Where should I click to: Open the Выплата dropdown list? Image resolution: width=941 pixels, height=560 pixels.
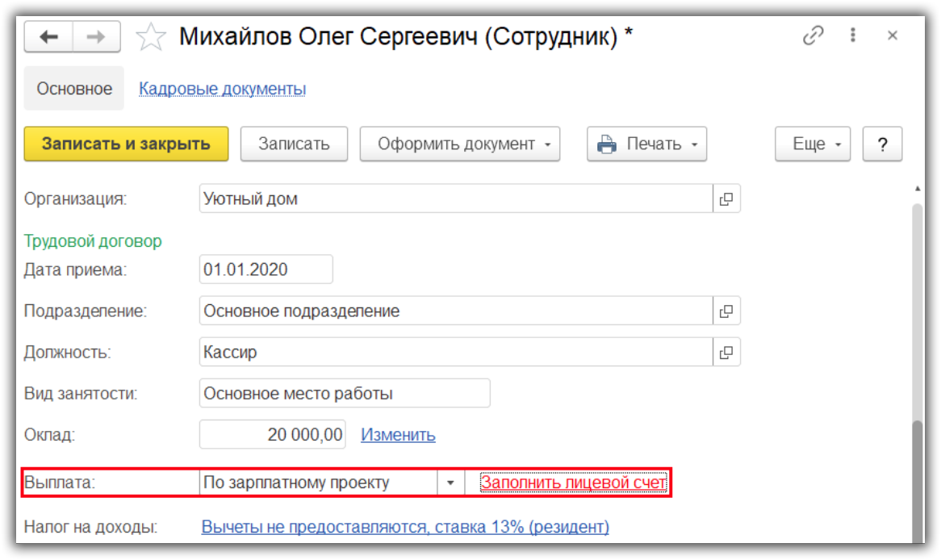tap(450, 483)
